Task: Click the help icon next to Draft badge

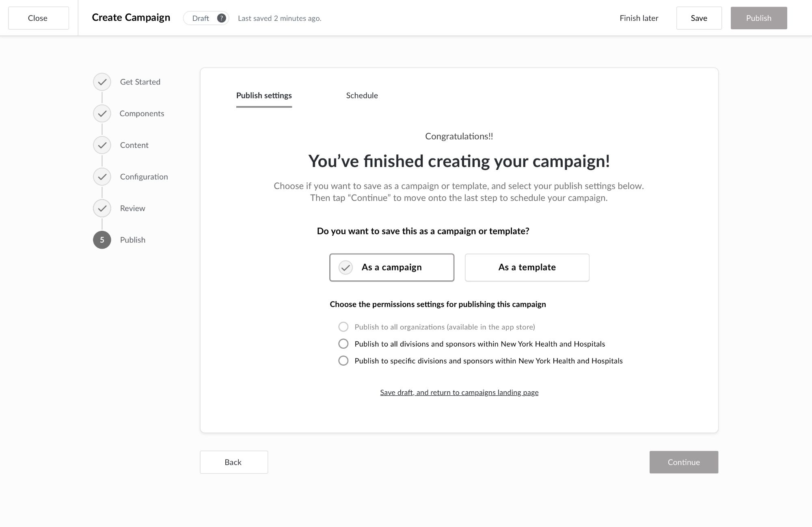Action: tap(221, 18)
